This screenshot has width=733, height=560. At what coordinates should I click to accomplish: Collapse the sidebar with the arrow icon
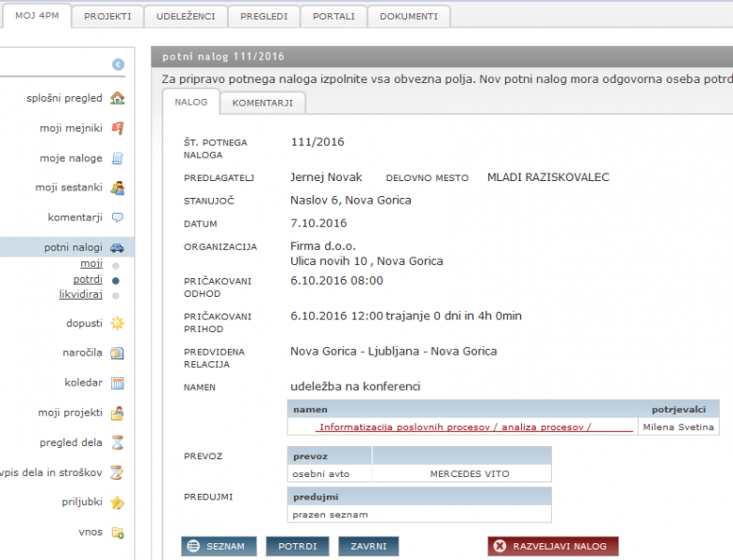click(x=119, y=64)
